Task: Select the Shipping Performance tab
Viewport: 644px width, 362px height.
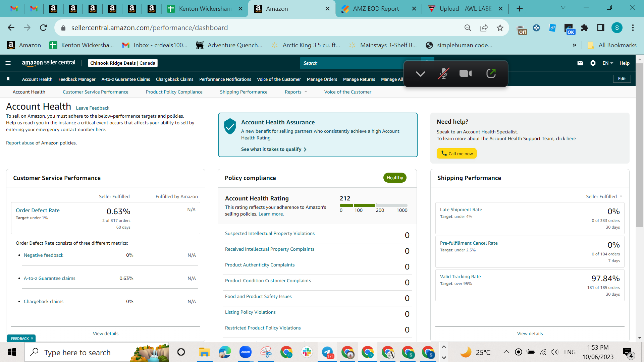Action: click(x=244, y=92)
